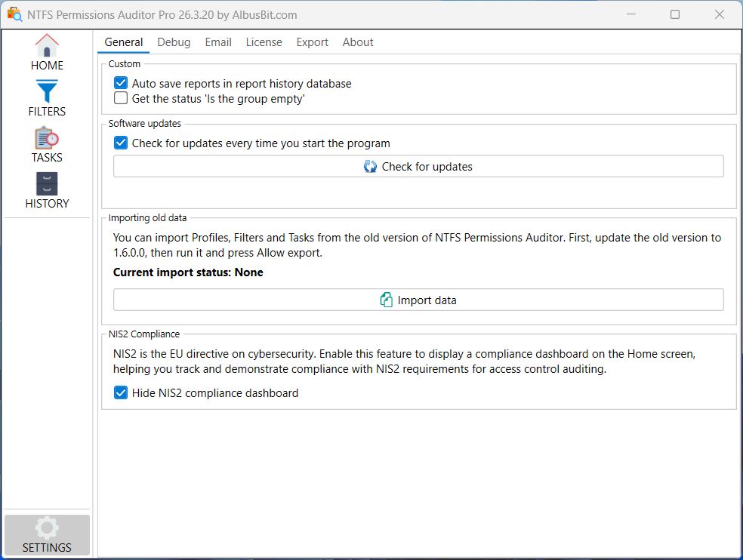Viewport: 743px width, 560px height.
Task: Switch to the Debug tab
Action: point(174,42)
